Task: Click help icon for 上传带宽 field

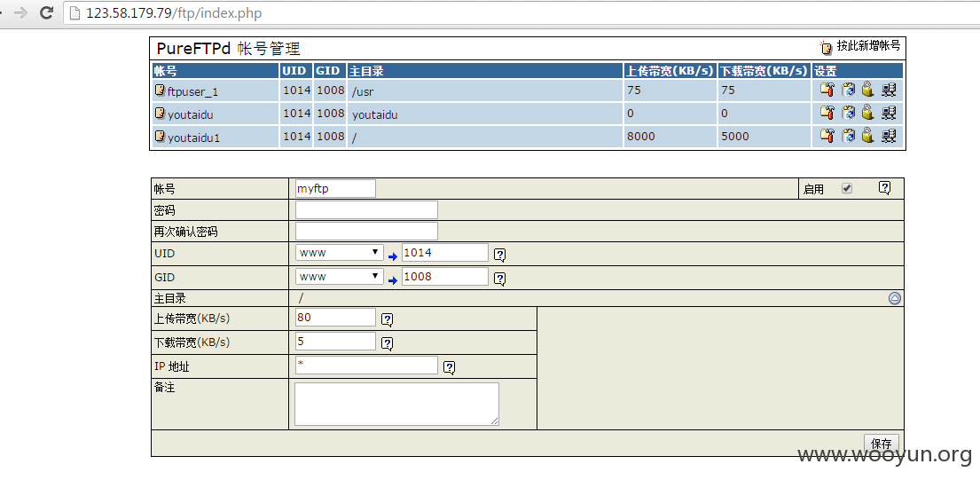Action: (x=388, y=320)
